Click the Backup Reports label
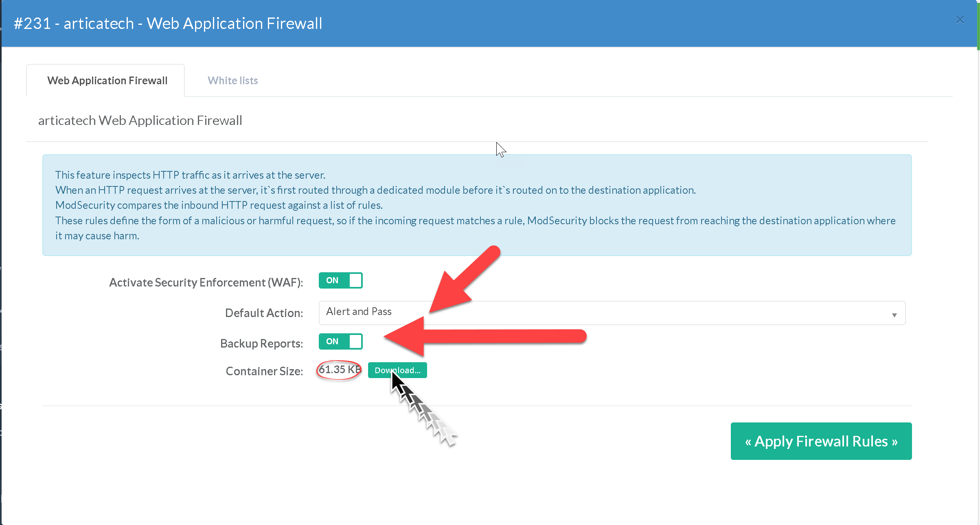 261,343
